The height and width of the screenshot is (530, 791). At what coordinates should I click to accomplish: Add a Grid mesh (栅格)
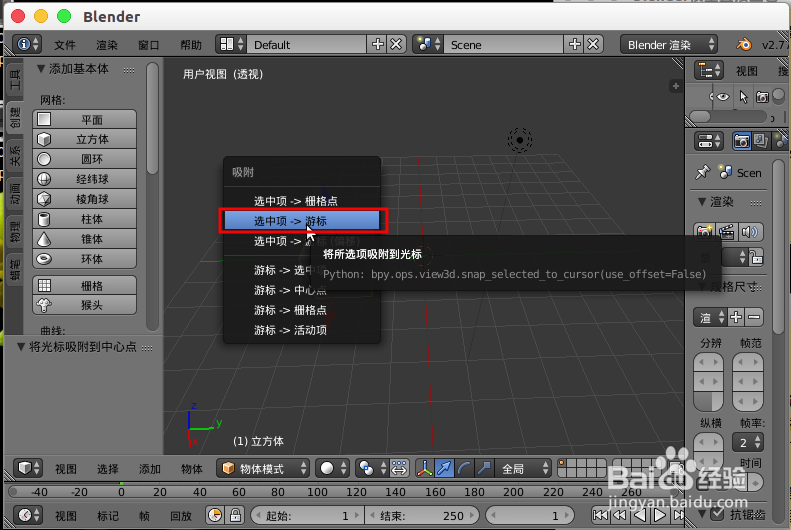85,285
